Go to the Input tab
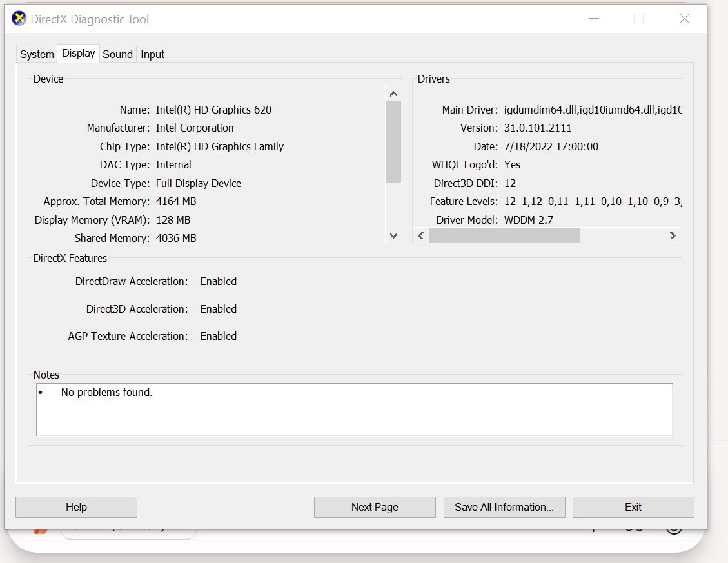Viewport: 728px width, 563px height. pyautogui.click(x=152, y=54)
